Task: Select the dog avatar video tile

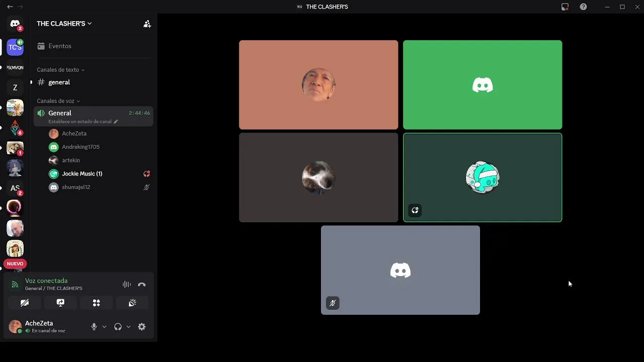Action: [318, 177]
